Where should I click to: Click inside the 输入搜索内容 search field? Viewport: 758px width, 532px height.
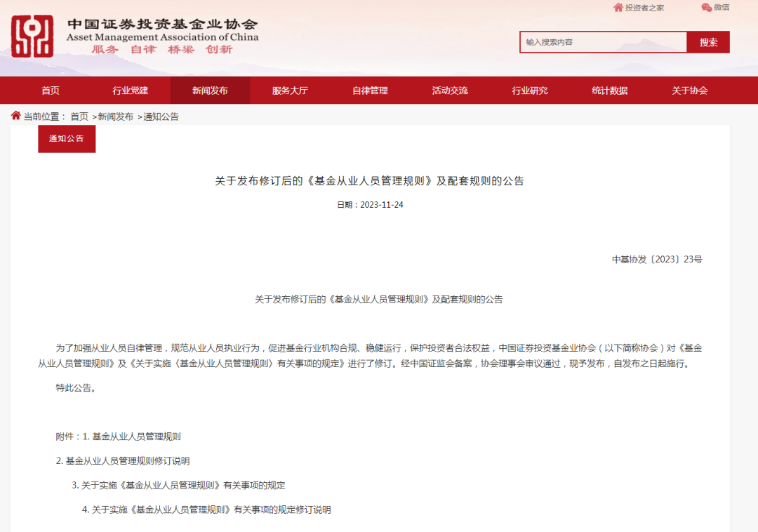coord(604,42)
